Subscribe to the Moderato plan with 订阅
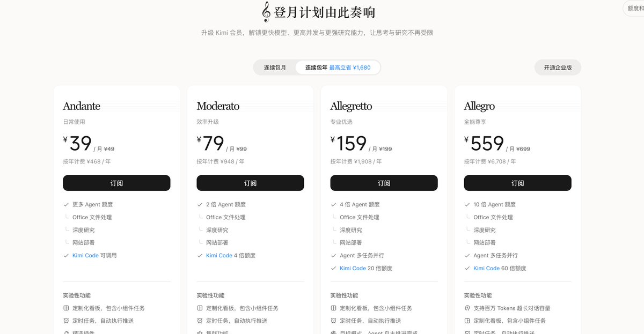644x334 pixels. (250, 183)
